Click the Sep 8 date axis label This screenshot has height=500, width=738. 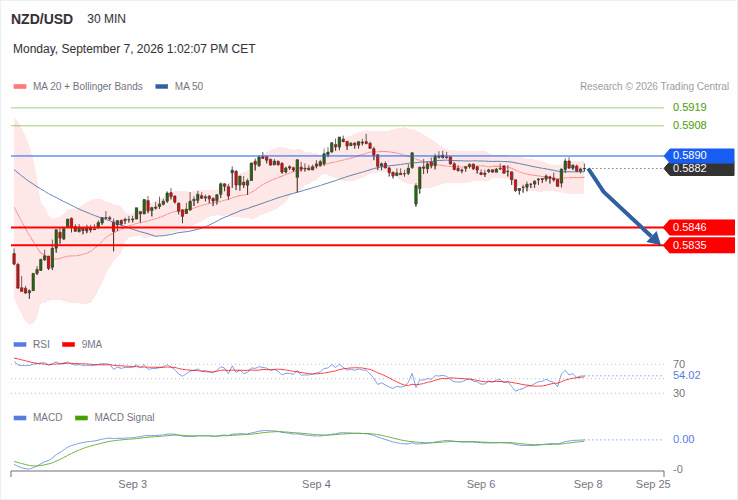click(588, 484)
